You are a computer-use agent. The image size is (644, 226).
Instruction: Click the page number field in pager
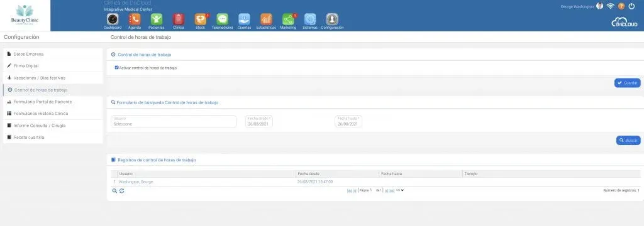(370, 190)
